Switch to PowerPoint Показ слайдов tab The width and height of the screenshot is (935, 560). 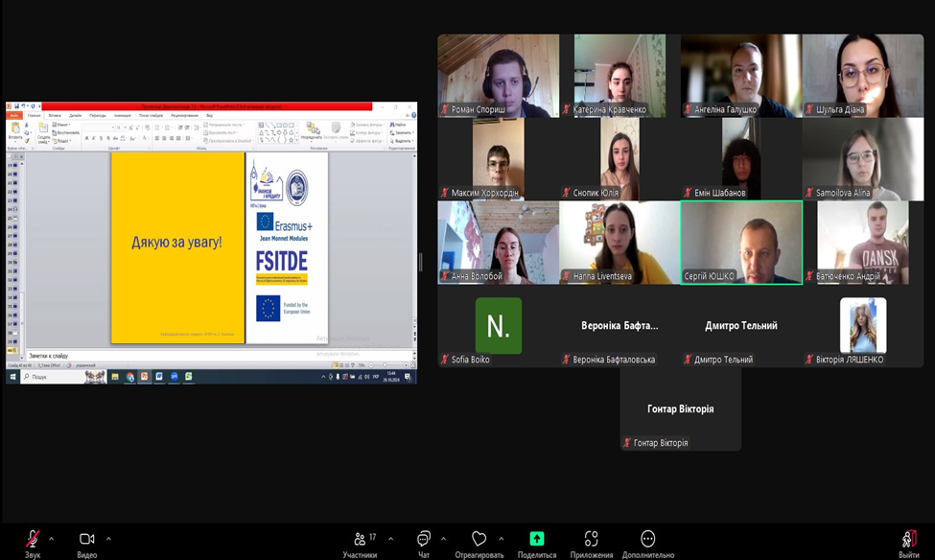coord(151,115)
